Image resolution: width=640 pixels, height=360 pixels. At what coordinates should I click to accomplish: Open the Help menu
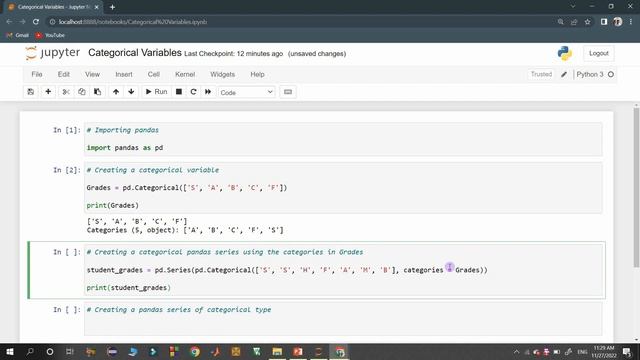257,74
